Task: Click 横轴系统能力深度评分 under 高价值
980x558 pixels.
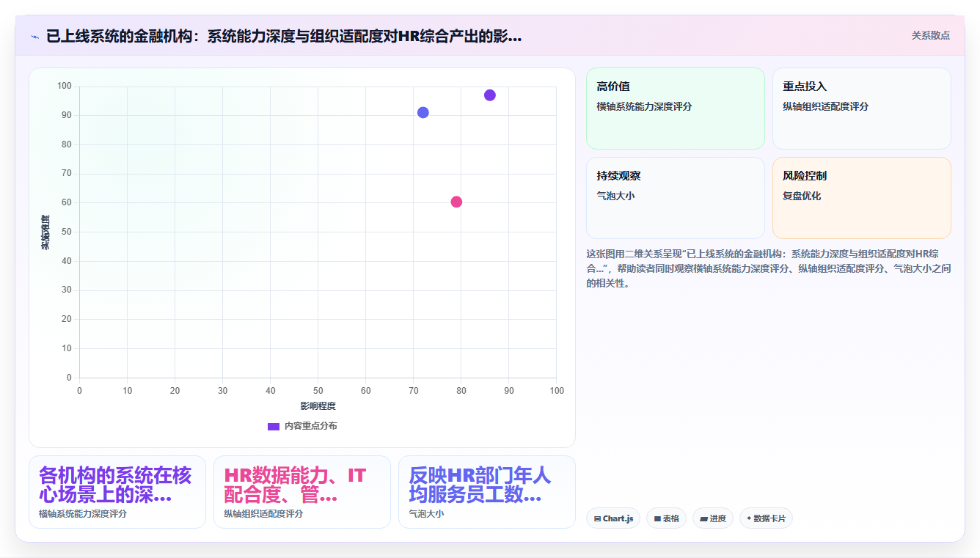Action: click(x=644, y=106)
